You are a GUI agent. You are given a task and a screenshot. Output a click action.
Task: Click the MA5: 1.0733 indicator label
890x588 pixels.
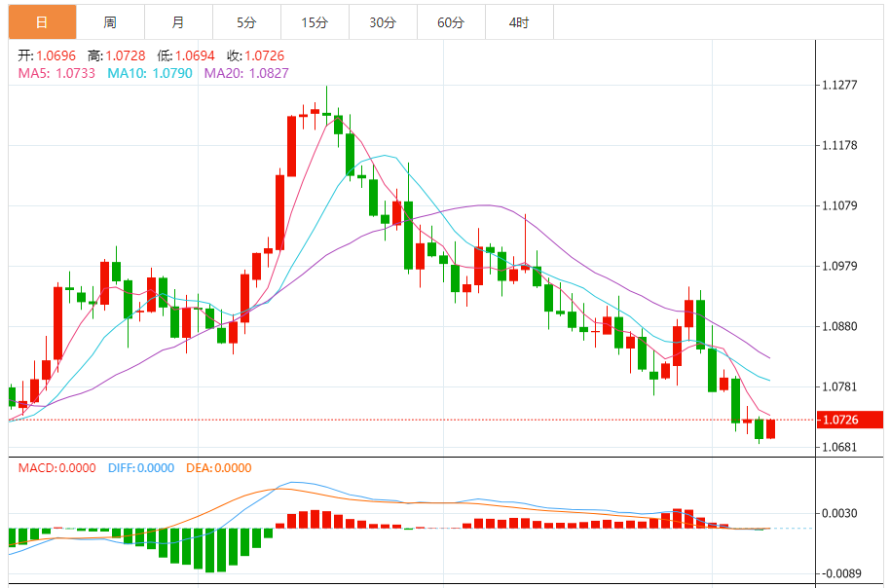[56, 73]
